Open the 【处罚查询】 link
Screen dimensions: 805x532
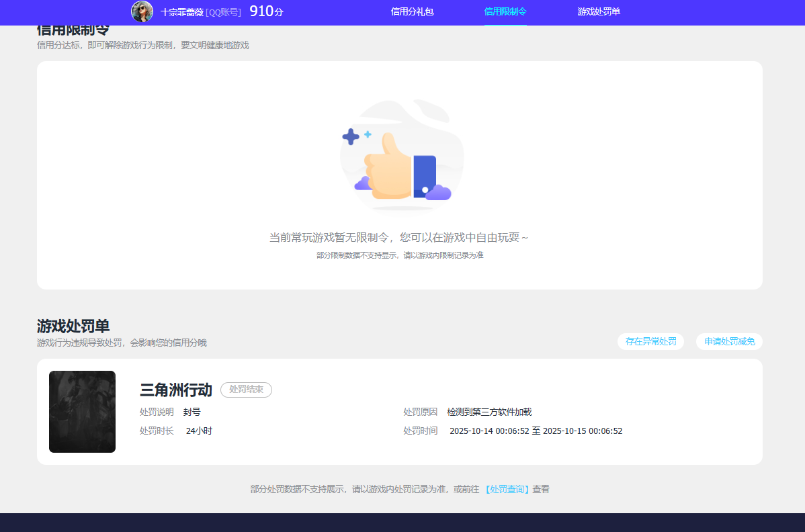[506, 489]
